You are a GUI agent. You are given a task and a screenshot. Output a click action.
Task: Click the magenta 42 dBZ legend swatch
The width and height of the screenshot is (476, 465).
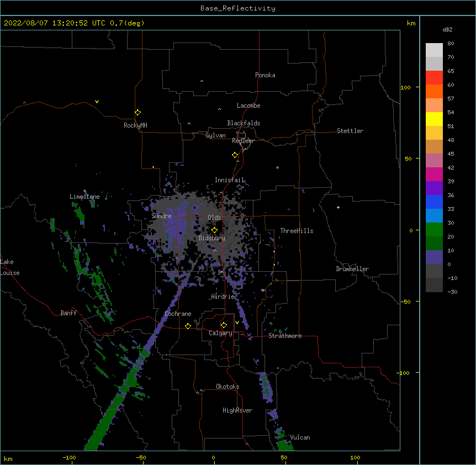point(434,174)
